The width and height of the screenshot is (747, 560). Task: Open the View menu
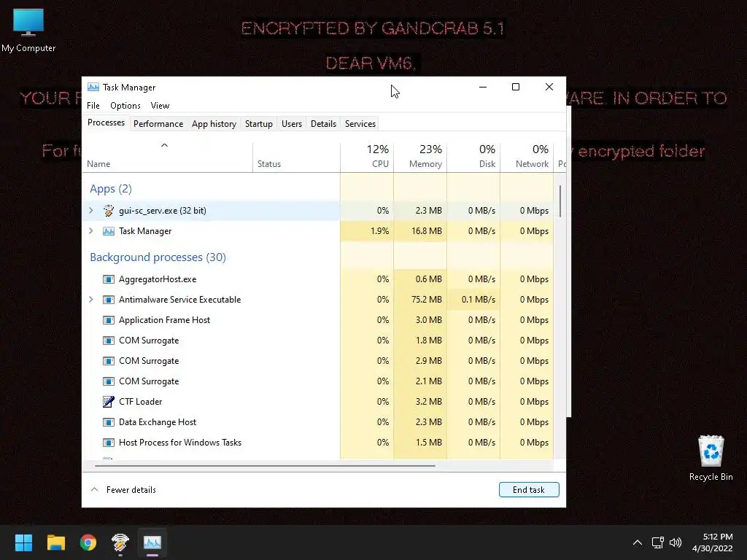tap(160, 106)
